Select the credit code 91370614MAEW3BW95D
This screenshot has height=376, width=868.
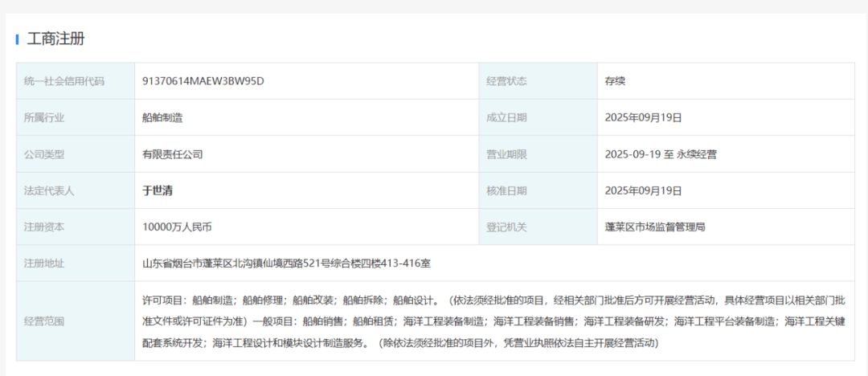[203, 81]
